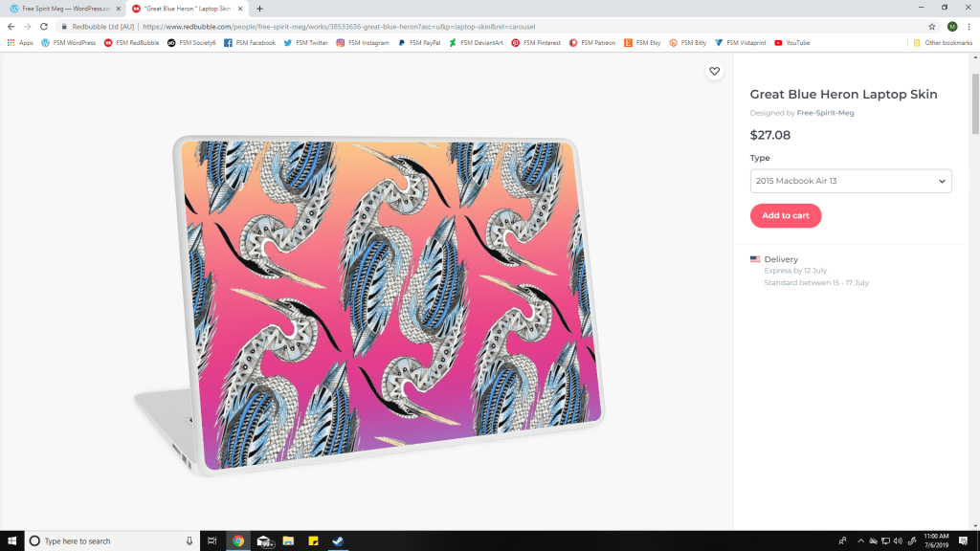Open the Chrome three-dot menu
980x551 pixels.
pyautogui.click(x=969, y=27)
